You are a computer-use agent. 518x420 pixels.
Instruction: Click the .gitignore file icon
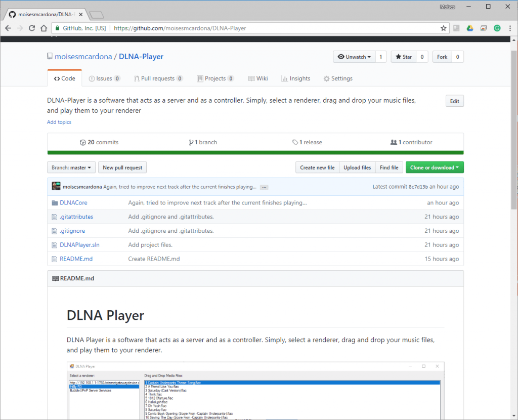[55, 231]
